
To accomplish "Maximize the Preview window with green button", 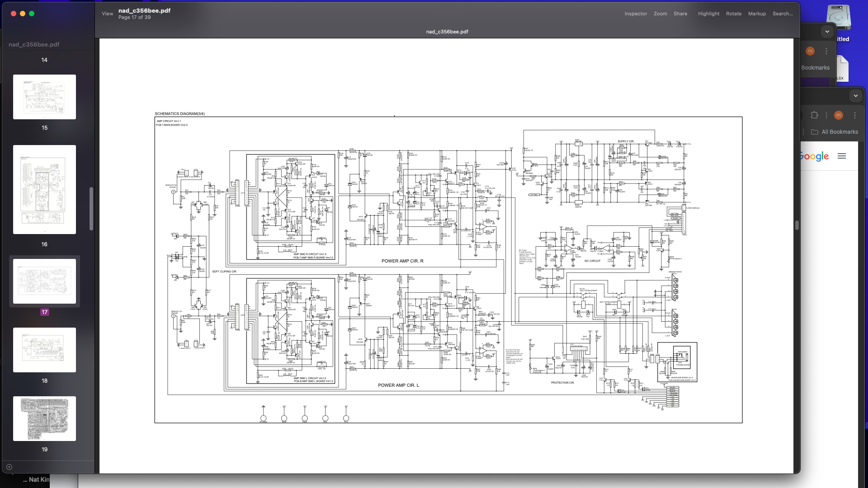I will (x=32, y=14).
